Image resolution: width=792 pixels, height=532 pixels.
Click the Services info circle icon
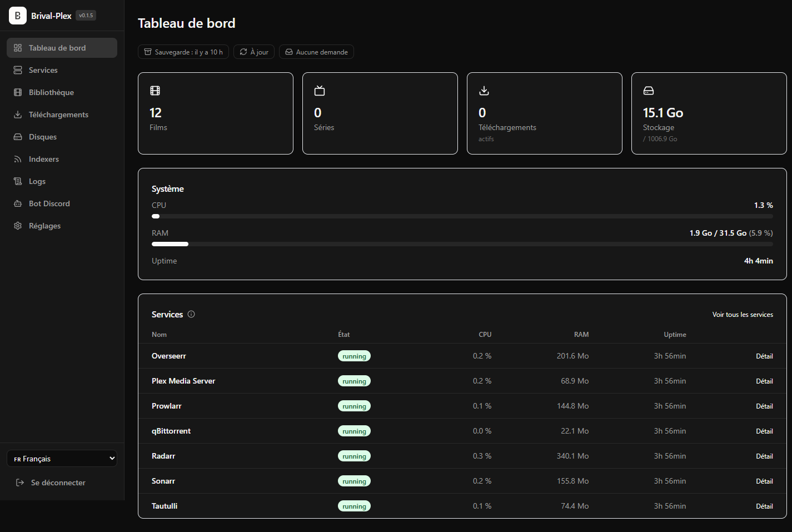point(191,314)
